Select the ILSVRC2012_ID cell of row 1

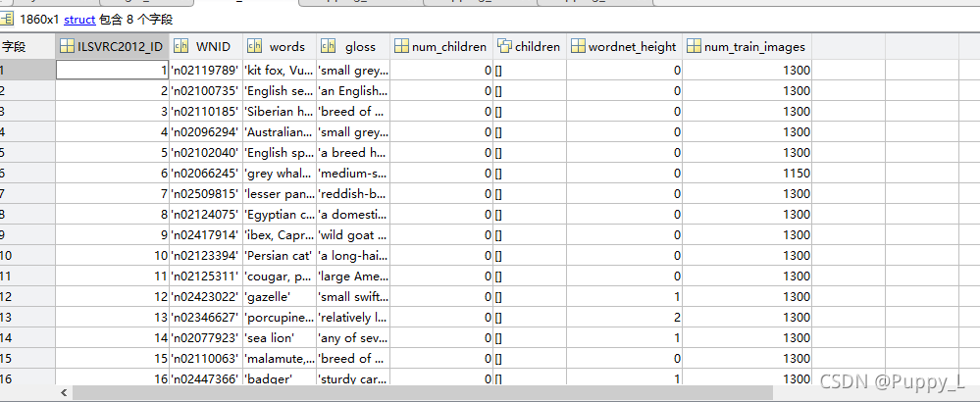click(113, 70)
